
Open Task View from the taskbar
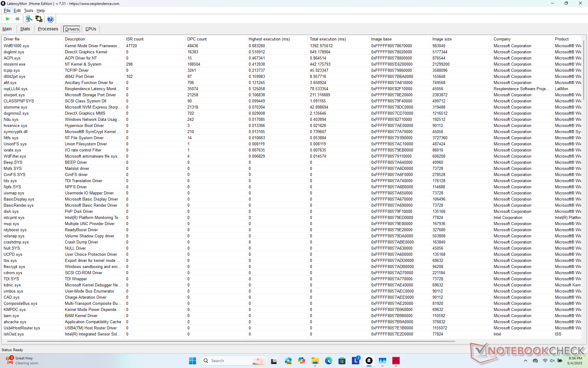pos(274,361)
